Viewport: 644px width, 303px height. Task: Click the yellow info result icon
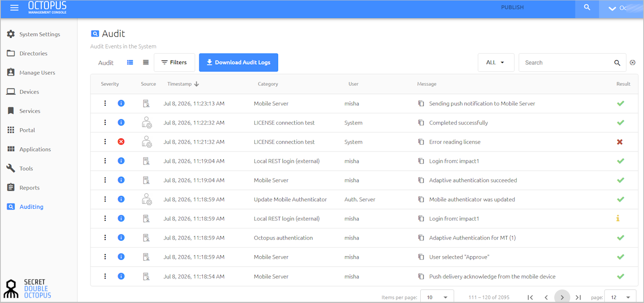pyautogui.click(x=618, y=218)
